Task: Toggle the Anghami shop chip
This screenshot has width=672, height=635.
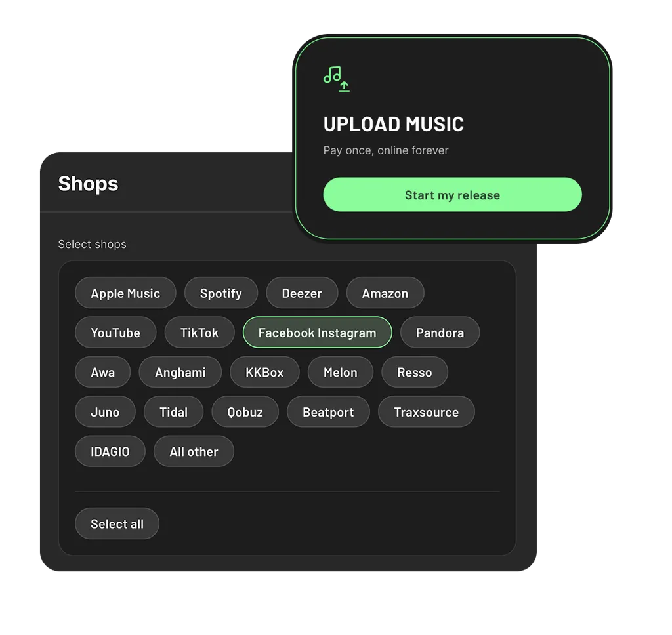Action: tap(180, 372)
